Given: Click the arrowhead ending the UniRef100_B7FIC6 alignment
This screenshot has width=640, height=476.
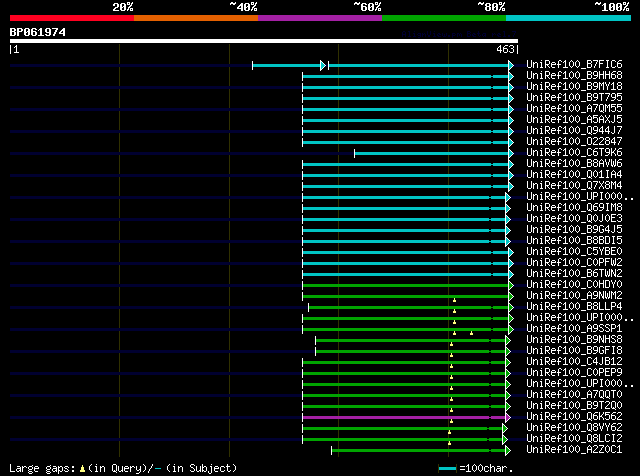Looking at the screenshot, I should click(x=511, y=65).
